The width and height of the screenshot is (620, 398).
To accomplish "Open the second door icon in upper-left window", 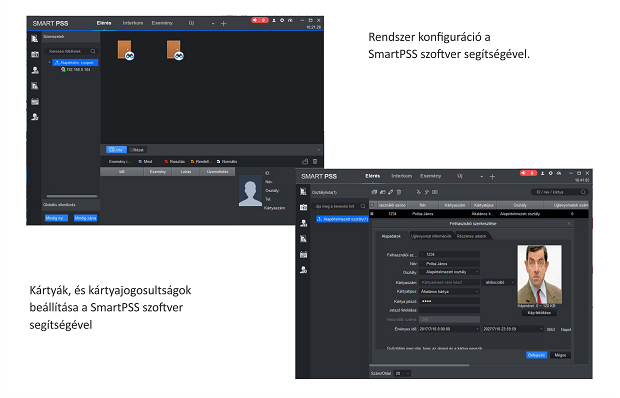I will [174, 50].
